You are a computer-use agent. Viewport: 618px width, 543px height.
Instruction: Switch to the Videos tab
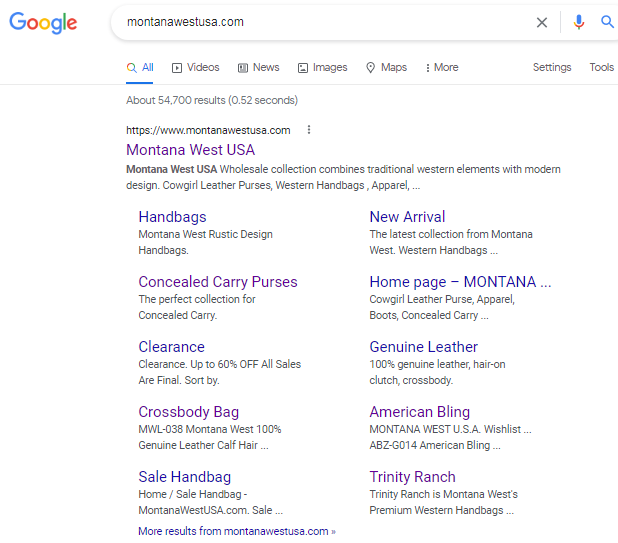click(x=195, y=67)
